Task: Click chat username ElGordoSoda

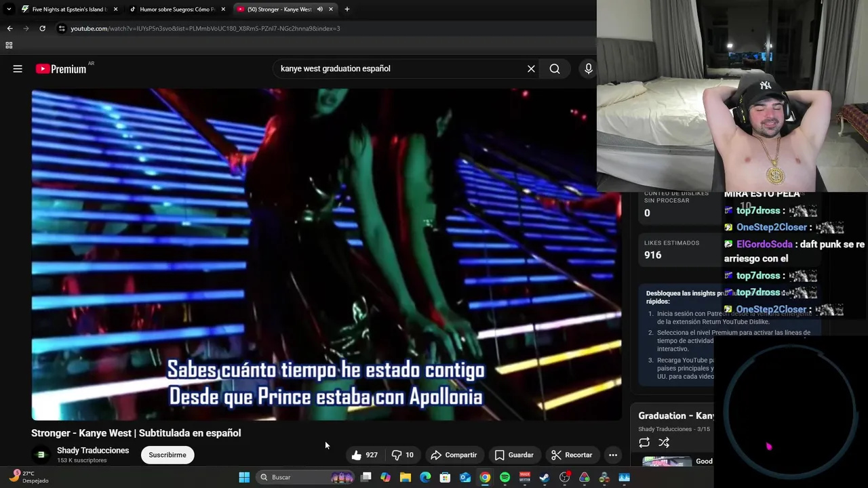Action: [x=764, y=244]
